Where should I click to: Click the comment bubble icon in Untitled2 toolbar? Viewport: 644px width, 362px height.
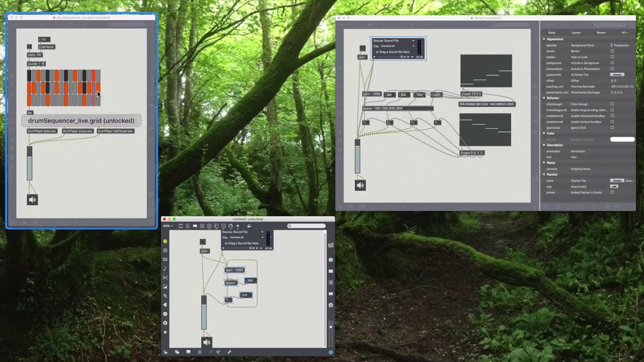click(195, 226)
